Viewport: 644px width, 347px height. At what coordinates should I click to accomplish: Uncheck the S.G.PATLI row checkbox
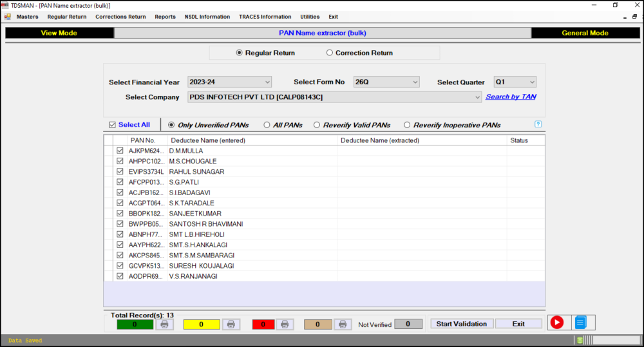tap(120, 182)
